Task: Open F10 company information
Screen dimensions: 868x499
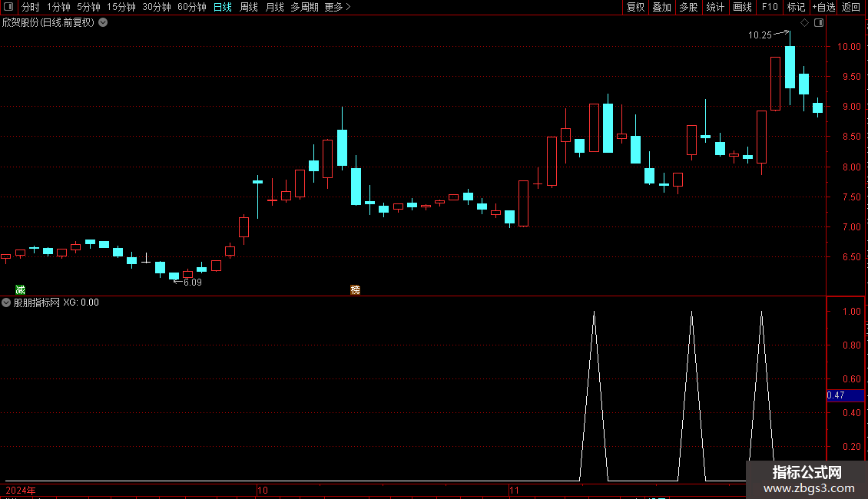Action: click(x=770, y=7)
